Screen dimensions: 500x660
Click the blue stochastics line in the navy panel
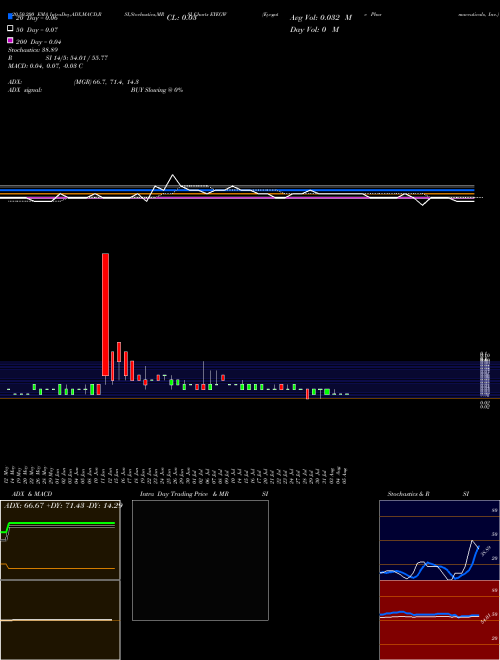tap(429, 564)
